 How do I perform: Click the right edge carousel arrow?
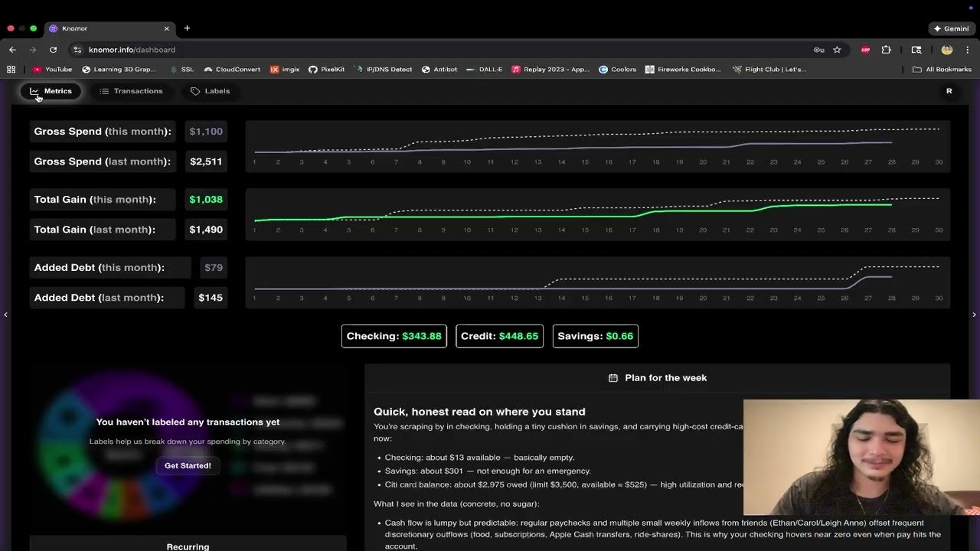[x=974, y=315]
